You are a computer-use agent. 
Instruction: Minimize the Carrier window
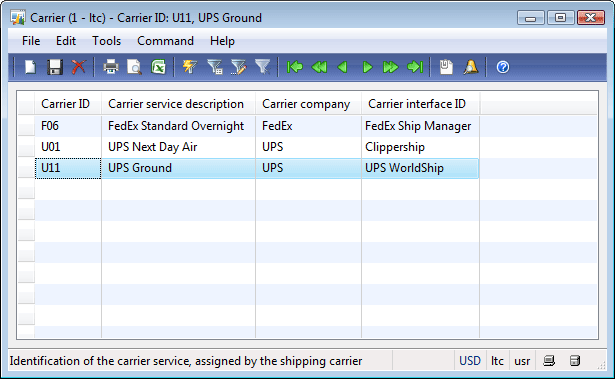tap(531, 18)
